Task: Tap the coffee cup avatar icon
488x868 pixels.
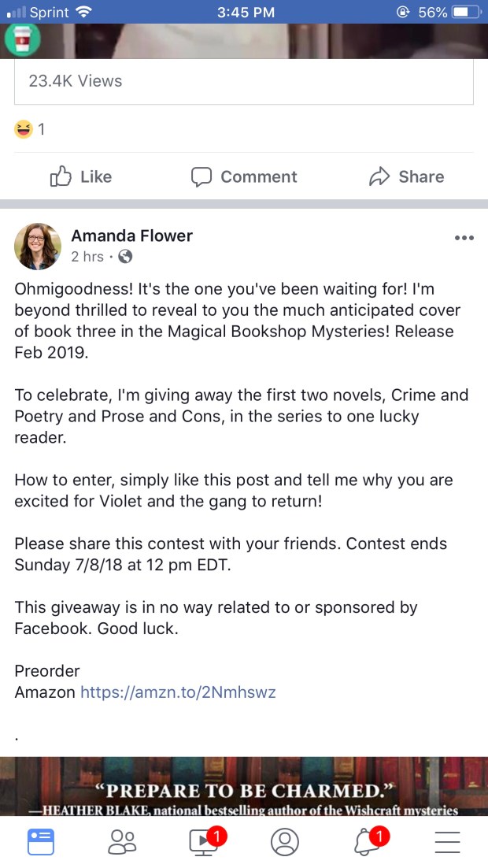Action: tap(22, 39)
